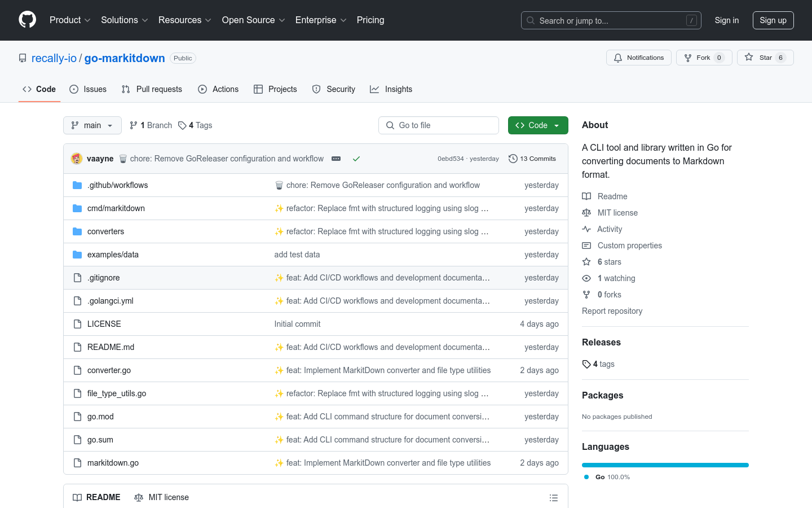The image size is (812, 508).
Task: Open the 13 Commits history
Action: pyautogui.click(x=532, y=159)
